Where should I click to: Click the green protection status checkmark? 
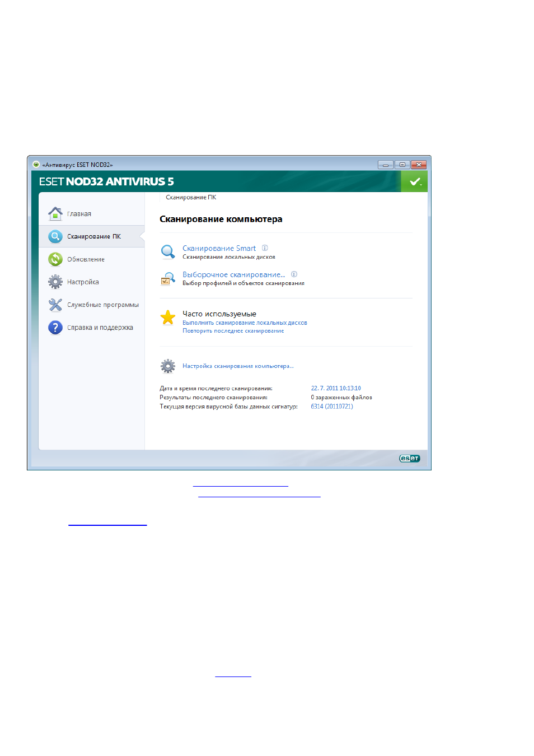tap(414, 181)
